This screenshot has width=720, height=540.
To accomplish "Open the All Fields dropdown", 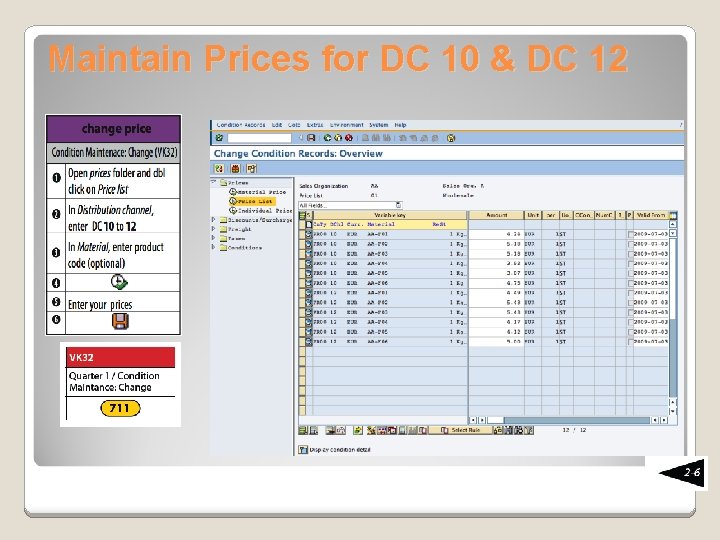I will pyautogui.click(x=399, y=205).
